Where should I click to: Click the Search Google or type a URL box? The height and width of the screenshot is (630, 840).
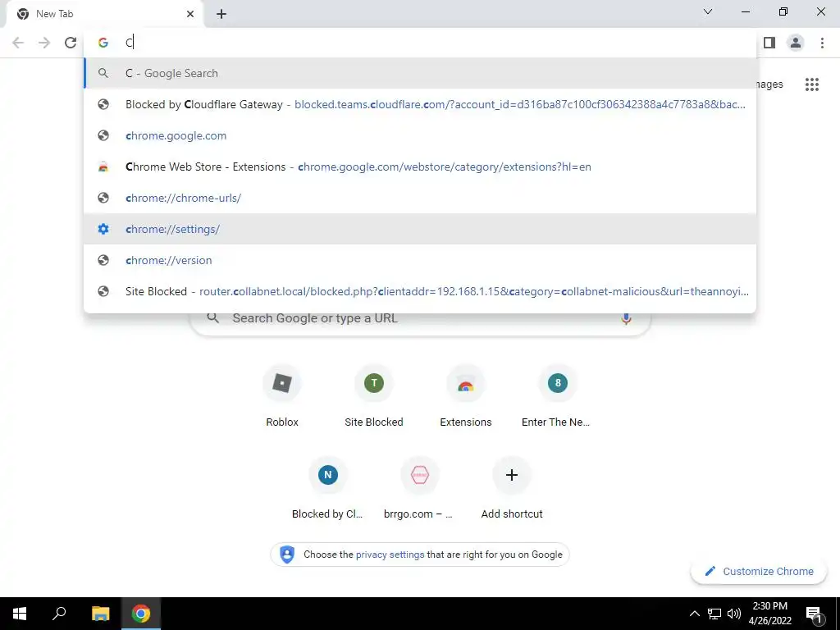click(x=421, y=318)
